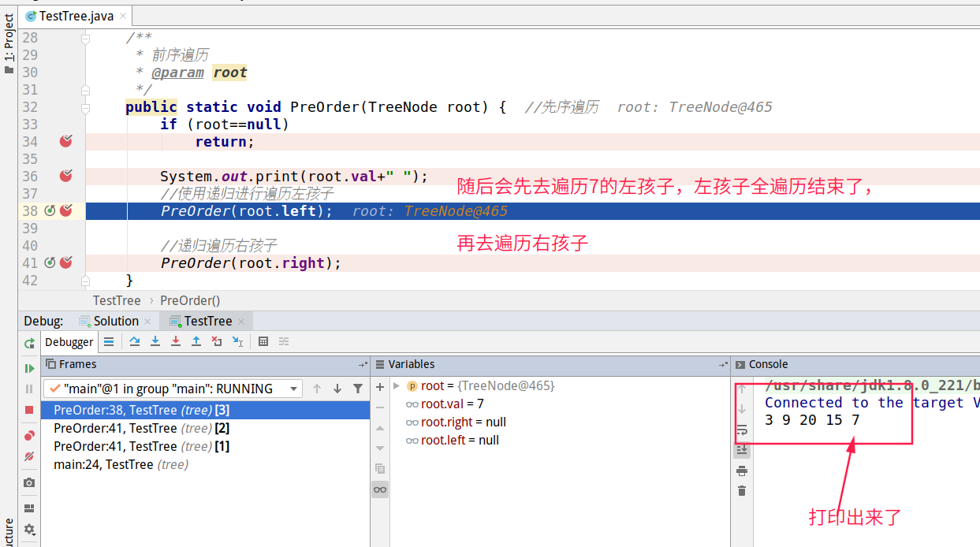This screenshot has width=980, height=547.
Task: Expand the root TreeNode@465 variable
Action: (x=397, y=385)
